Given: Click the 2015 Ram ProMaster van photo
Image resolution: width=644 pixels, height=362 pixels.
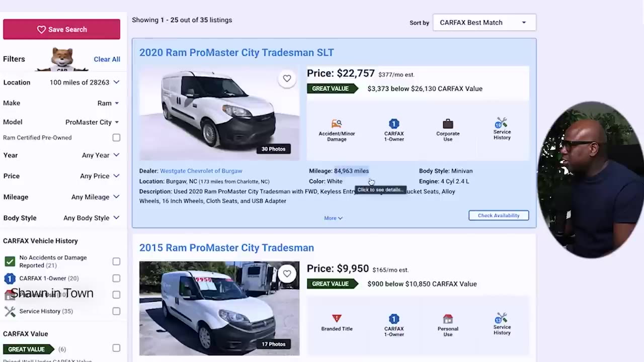Looking at the screenshot, I should [x=219, y=308].
